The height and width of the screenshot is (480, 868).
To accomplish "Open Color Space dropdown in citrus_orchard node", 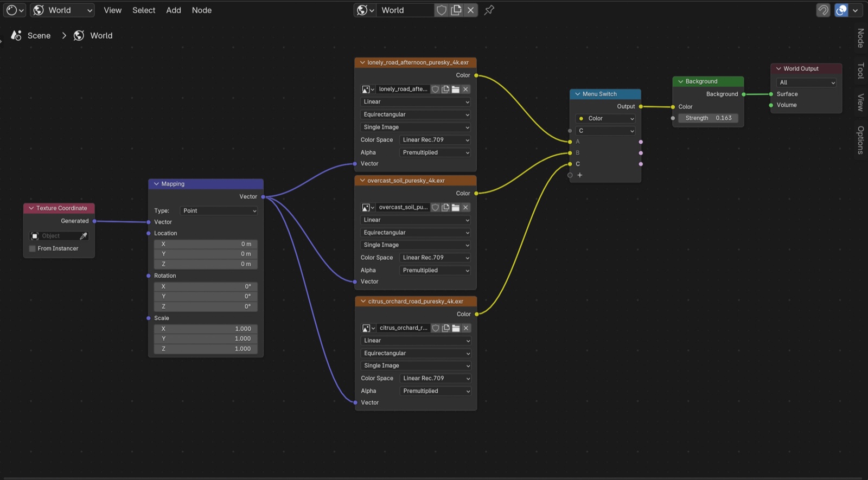I will click(436, 378).
